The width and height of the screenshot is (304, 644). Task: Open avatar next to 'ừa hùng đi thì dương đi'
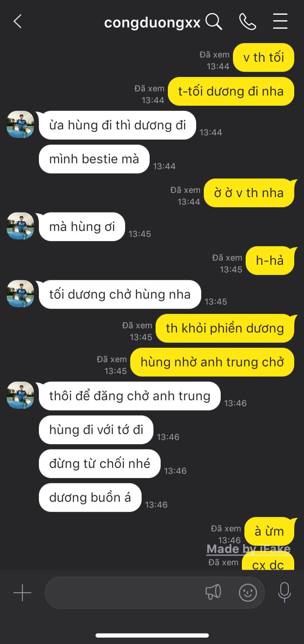pos(20,124)
